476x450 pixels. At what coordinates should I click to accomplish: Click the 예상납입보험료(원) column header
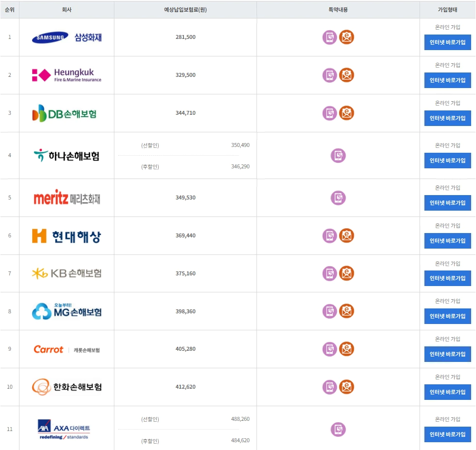[x=185, y=10]
